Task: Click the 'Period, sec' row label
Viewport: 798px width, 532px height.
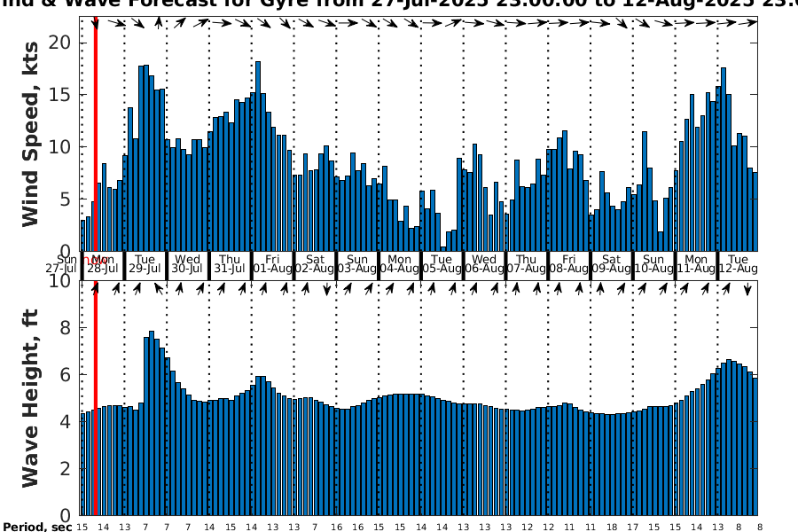Action: click(x=37, y=527)
